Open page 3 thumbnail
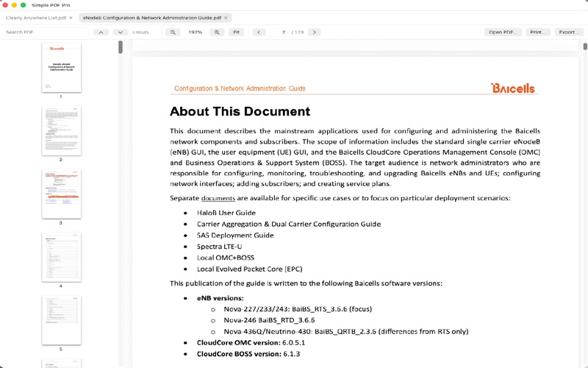Screen dimensions: 588x368 pos(62,194)
